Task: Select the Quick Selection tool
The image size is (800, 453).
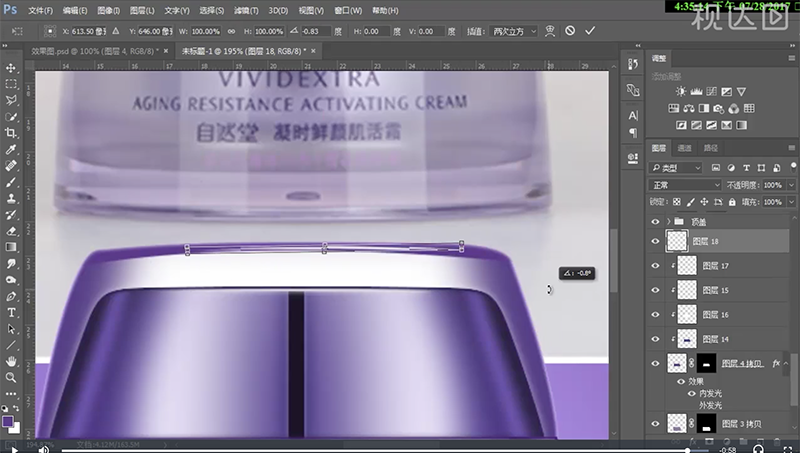Action: pyautogui.click(x=11, y=117)
